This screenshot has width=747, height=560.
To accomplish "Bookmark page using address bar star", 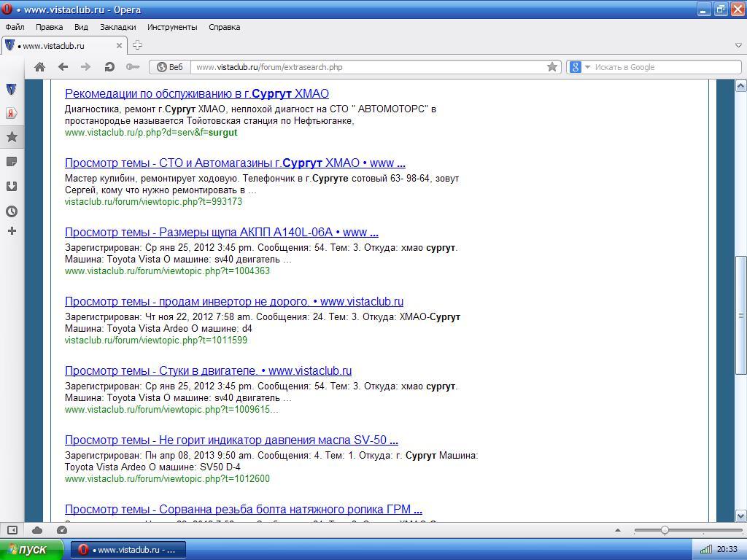I will 552,67.
